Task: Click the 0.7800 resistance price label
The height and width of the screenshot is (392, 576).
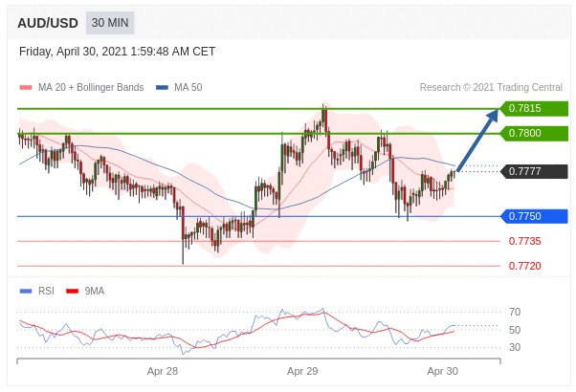Action: click(534, 133)
